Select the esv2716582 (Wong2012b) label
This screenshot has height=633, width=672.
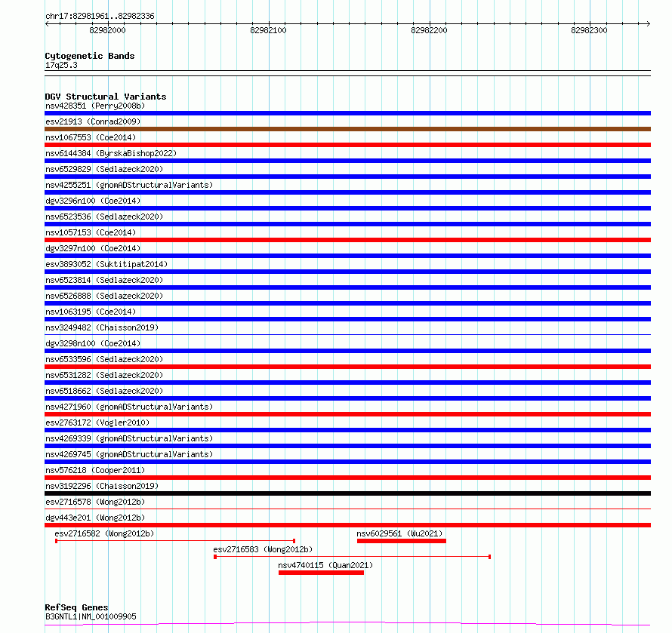click(x=104, y=533)
